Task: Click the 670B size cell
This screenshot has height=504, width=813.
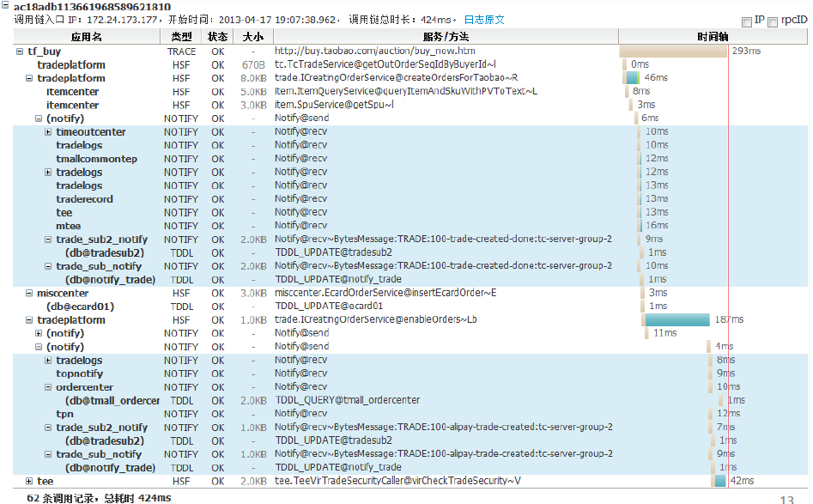Action: [253, 64]
